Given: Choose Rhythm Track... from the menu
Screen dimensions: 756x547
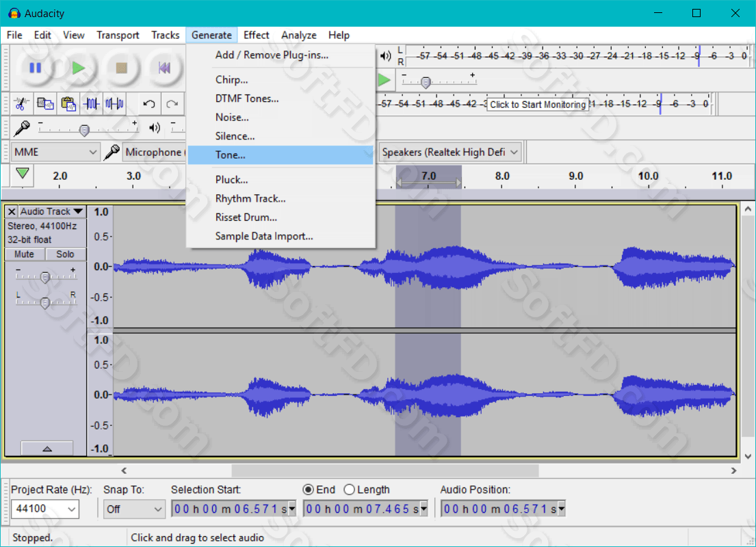Looking at the screenshot, I should pos(280,198).
